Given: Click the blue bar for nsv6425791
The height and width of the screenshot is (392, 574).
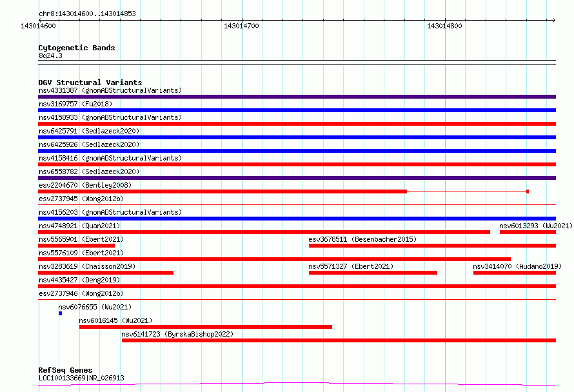Looking at the screenshot, I should pos(297,137).
